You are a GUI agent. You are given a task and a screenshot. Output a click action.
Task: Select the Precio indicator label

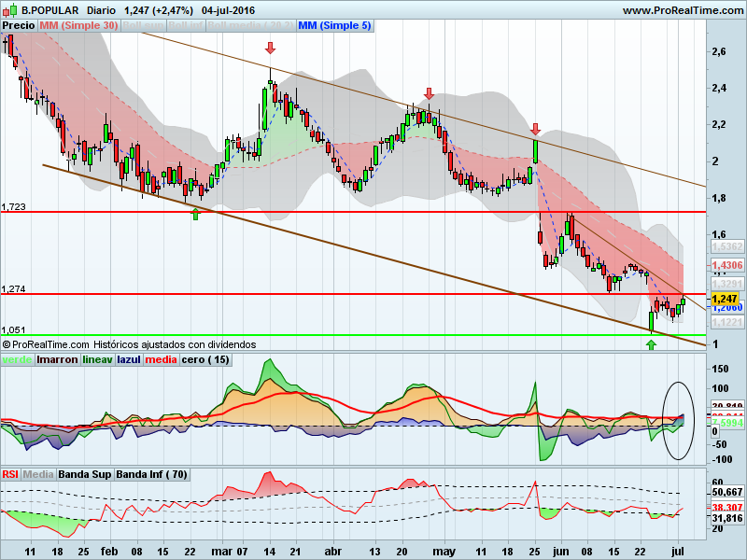(x=19, y=26)
